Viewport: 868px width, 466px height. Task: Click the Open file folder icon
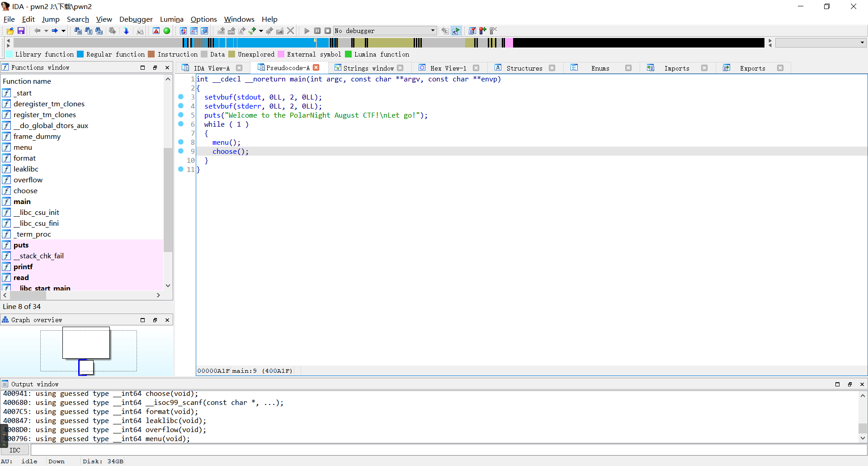coord(10,31)
